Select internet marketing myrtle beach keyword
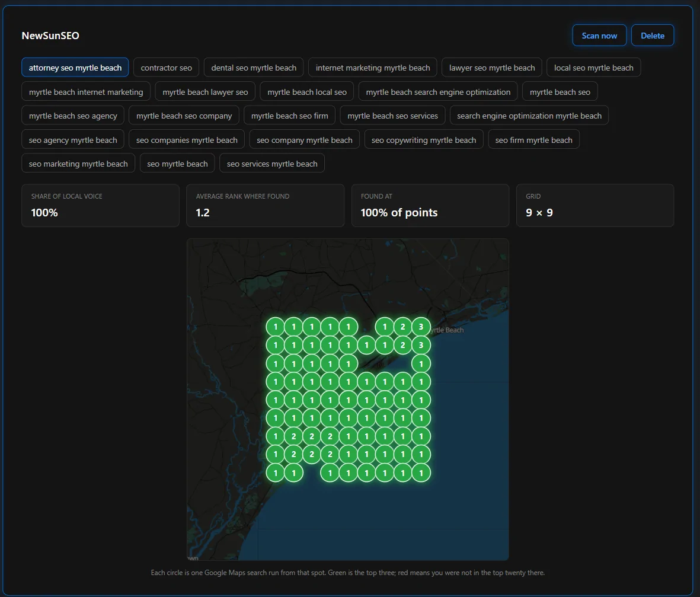Viewport: 700px width, 597px height. (373, 68)
